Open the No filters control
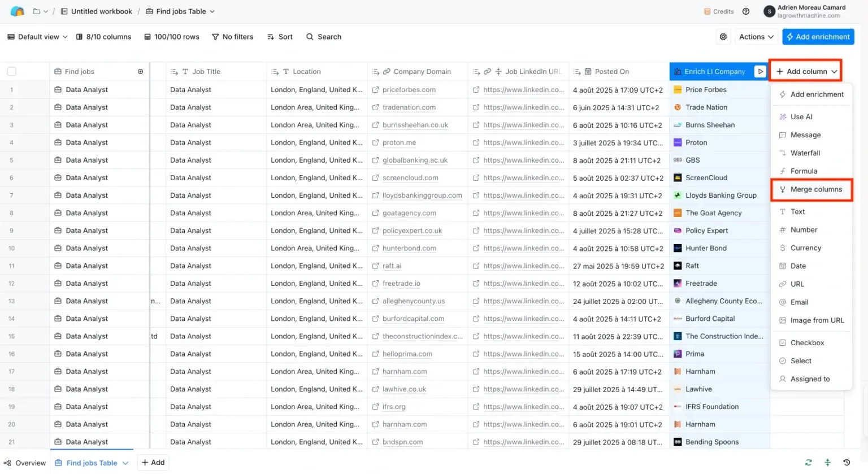Viewport: 868px width, 474px height. tap(232, 37)
